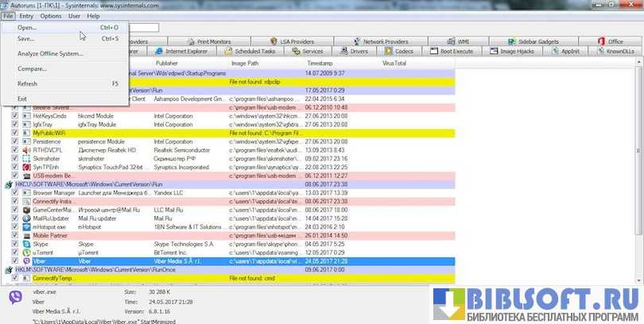Open the Entry menu
644x324 pixels.
tap(26, 16)
